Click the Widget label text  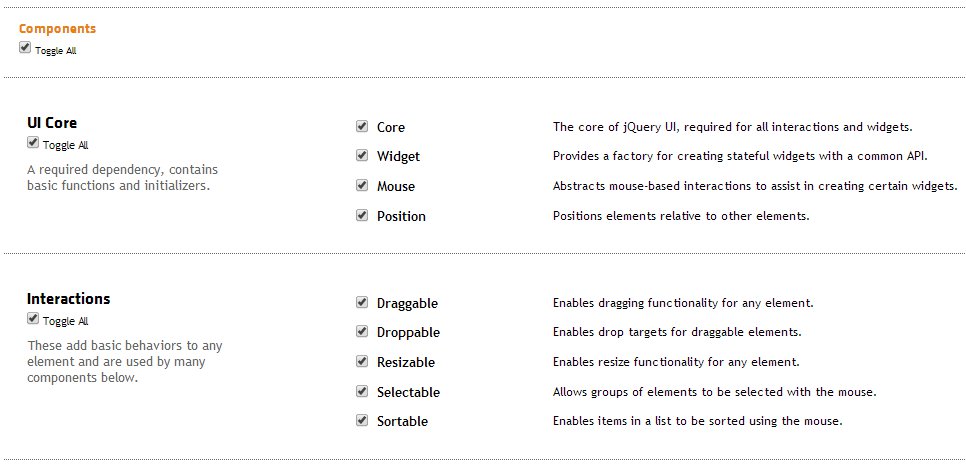(x=398, y=157)
